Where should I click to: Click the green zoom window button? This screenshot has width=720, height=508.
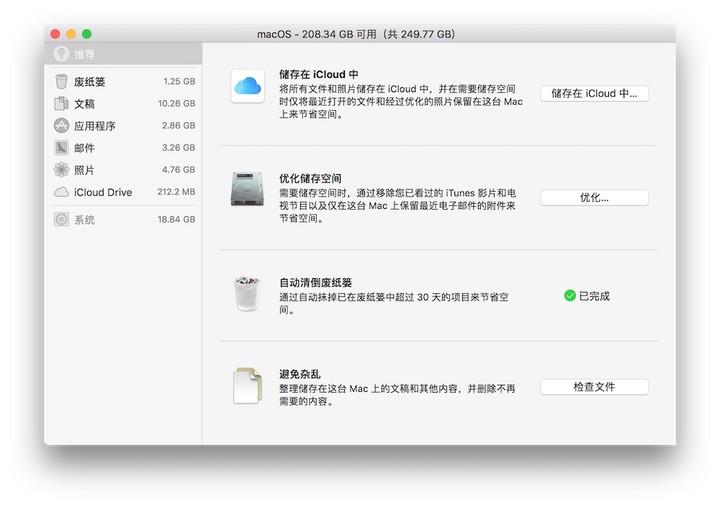[x=86, y=34]
